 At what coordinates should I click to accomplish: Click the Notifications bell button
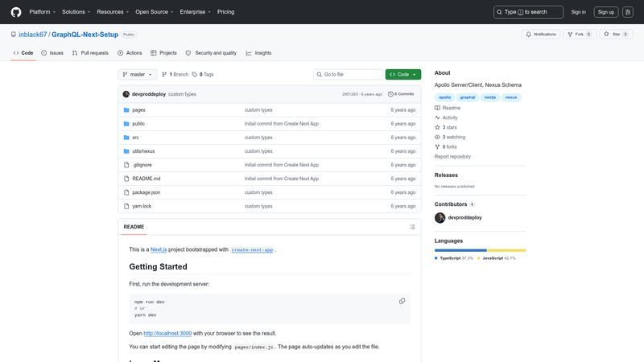pos(541,34)
